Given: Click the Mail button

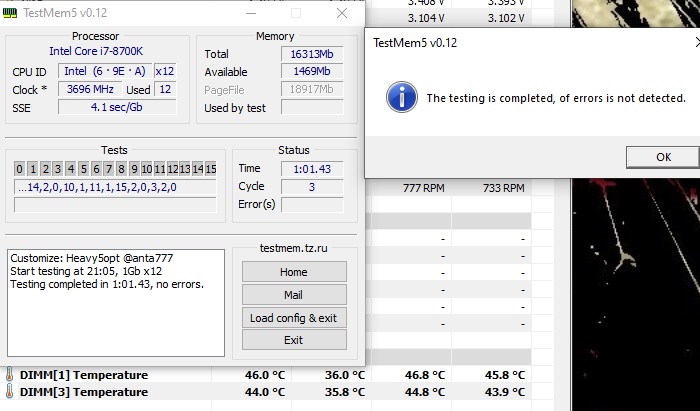Looking at the screenshot, I should [294, 295].
